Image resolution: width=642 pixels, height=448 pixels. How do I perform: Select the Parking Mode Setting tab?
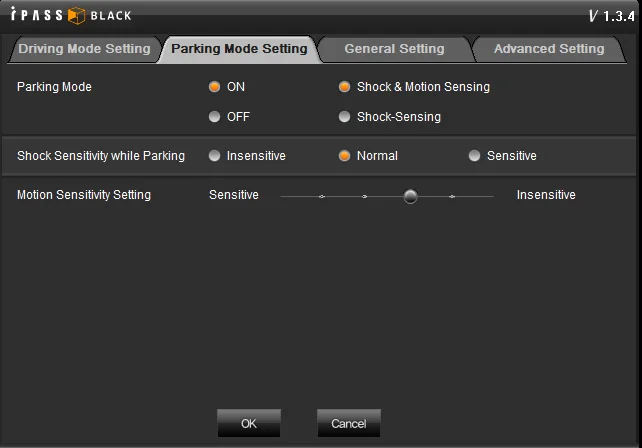tap(239, 49)
